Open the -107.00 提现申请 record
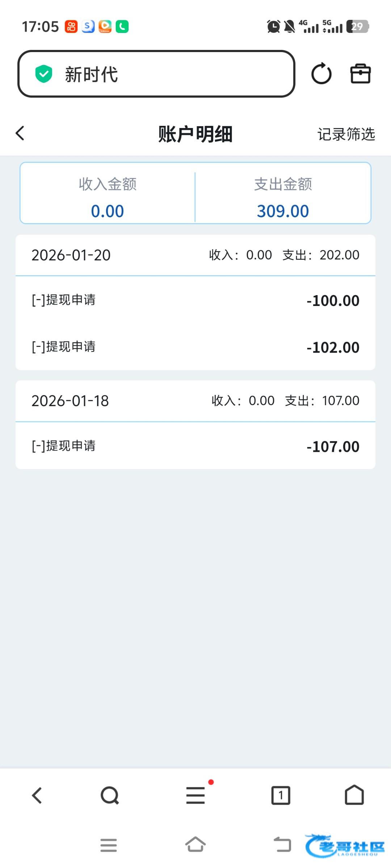 (195, 446)
